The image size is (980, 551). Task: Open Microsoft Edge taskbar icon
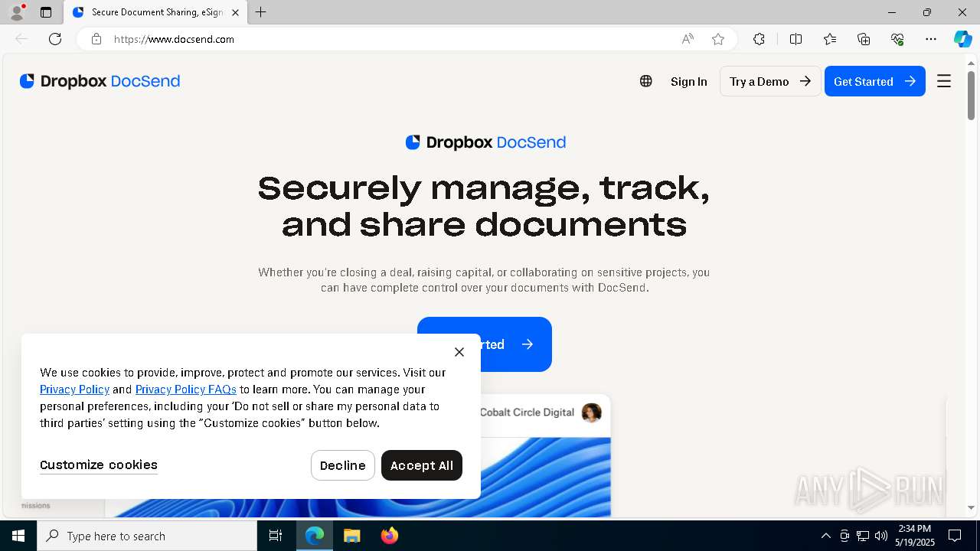click(315, 536)
